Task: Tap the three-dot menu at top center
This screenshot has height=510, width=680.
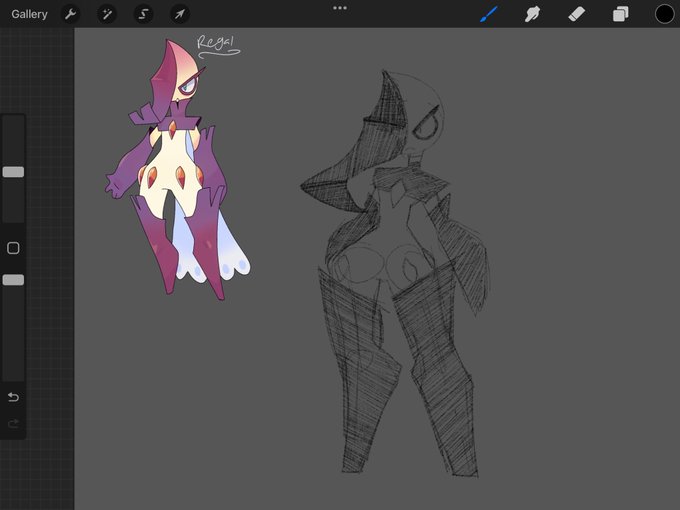Action: click(340, 8)
